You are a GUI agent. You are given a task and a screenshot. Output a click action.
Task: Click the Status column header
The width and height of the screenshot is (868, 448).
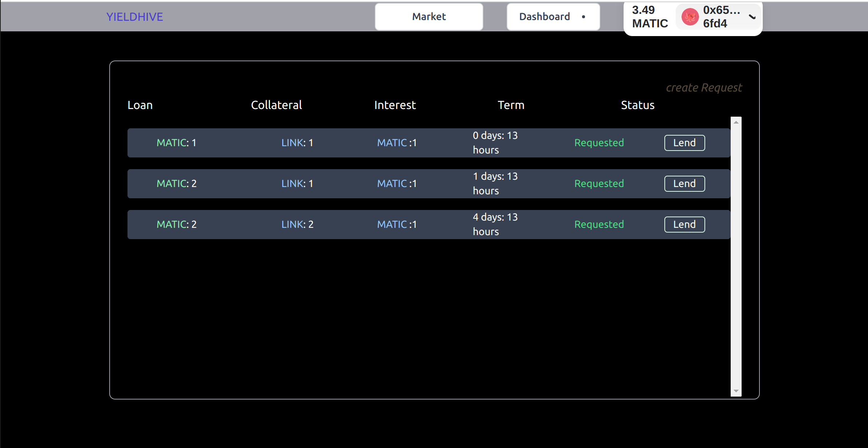tap(637, 105)
